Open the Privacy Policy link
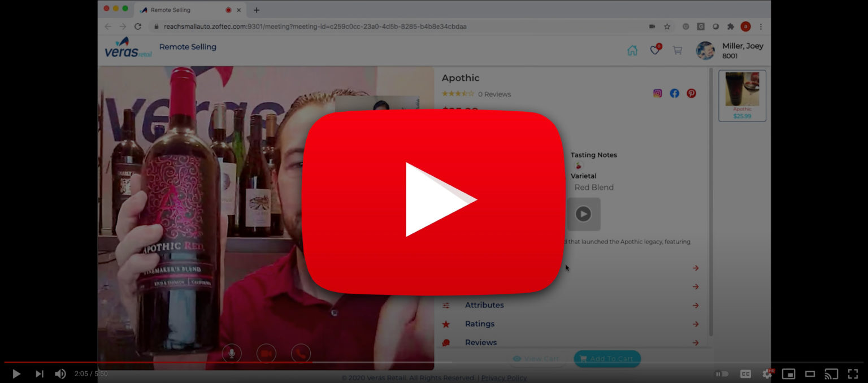Viewport: 868px width, 383px height. tap(504, 378)
